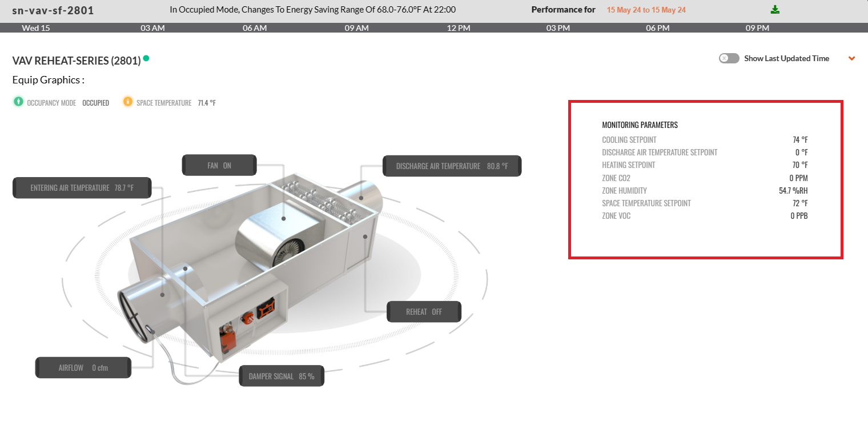The height and width of the screenshot is (433, 868).
Task: Click the orange space temperature icon
Action: point(128,102)
